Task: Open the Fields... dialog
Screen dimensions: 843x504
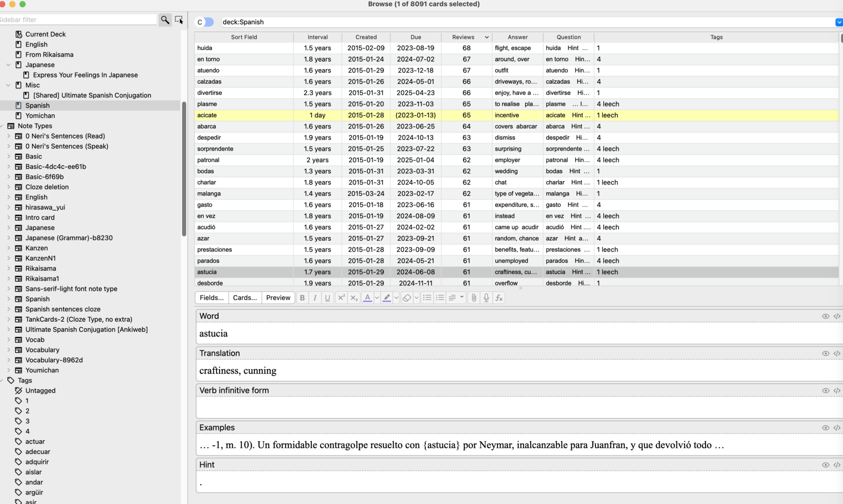Action: (212, 298)
